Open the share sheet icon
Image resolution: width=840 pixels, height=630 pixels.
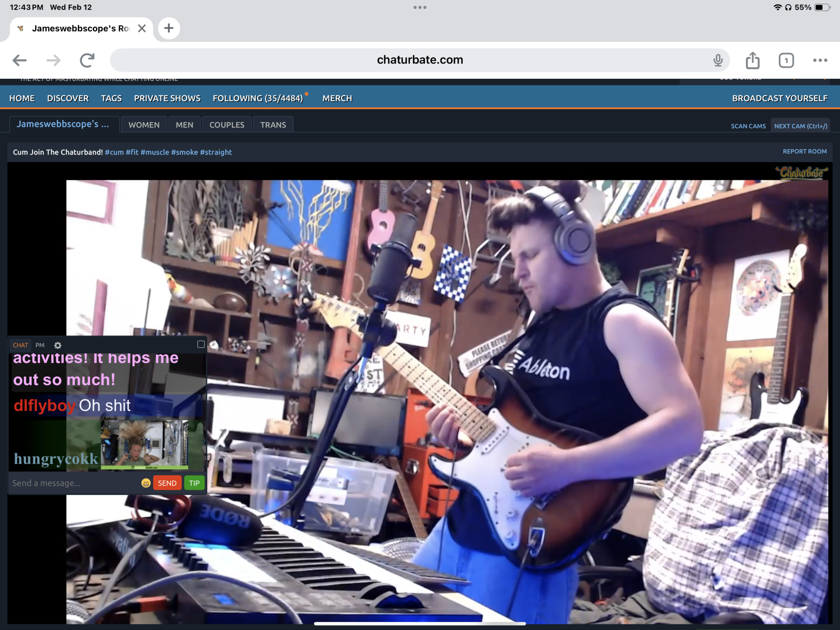point(752,60)
